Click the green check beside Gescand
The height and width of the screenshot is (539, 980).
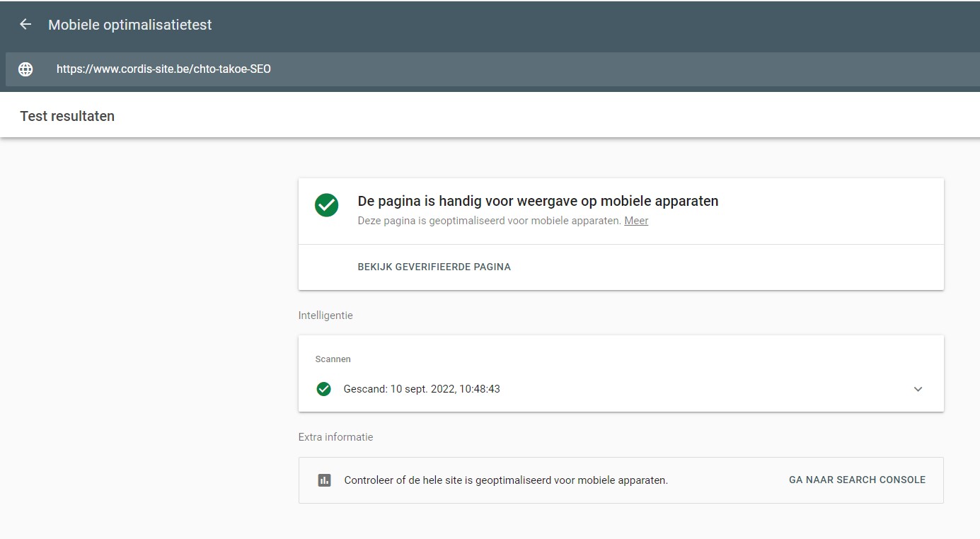324,389
